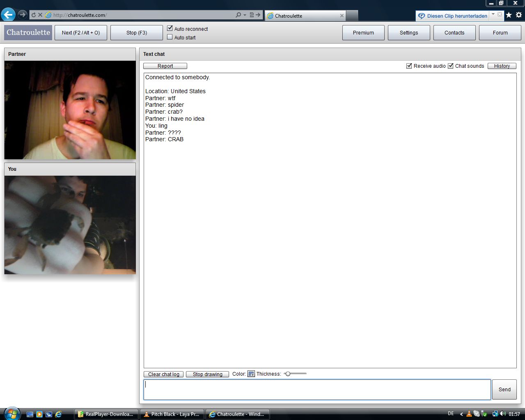Stop page loading with the X icon
The height and width of the screenshot is (420, 525).
(x=40, y=15)
